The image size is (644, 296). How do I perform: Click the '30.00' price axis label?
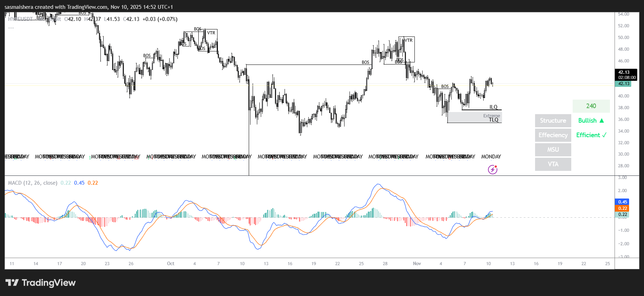pos(623,154)
